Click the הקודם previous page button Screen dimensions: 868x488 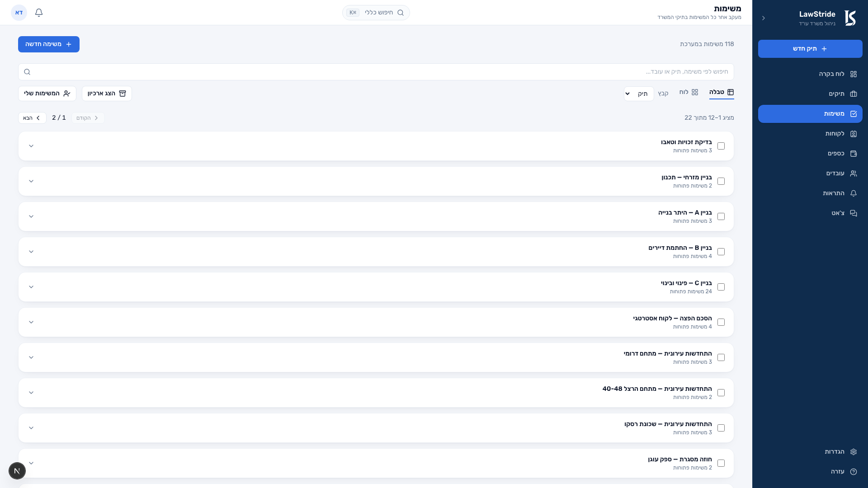tap(88, 118)
